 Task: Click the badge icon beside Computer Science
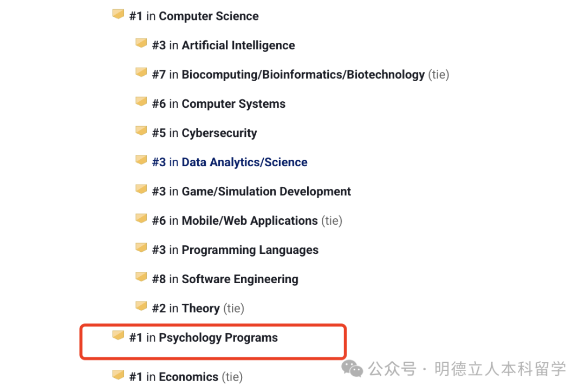(118, 14)
